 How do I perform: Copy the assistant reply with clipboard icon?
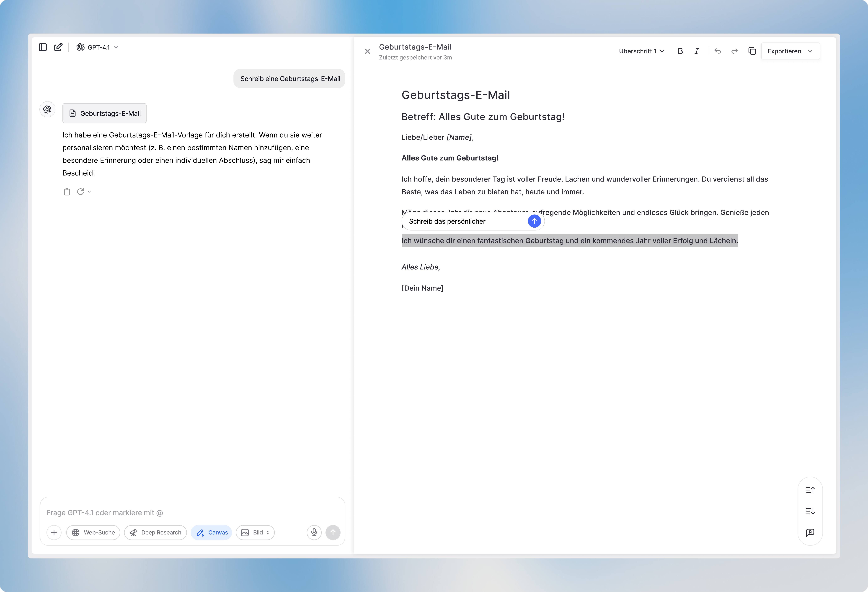tap(67, 192)
